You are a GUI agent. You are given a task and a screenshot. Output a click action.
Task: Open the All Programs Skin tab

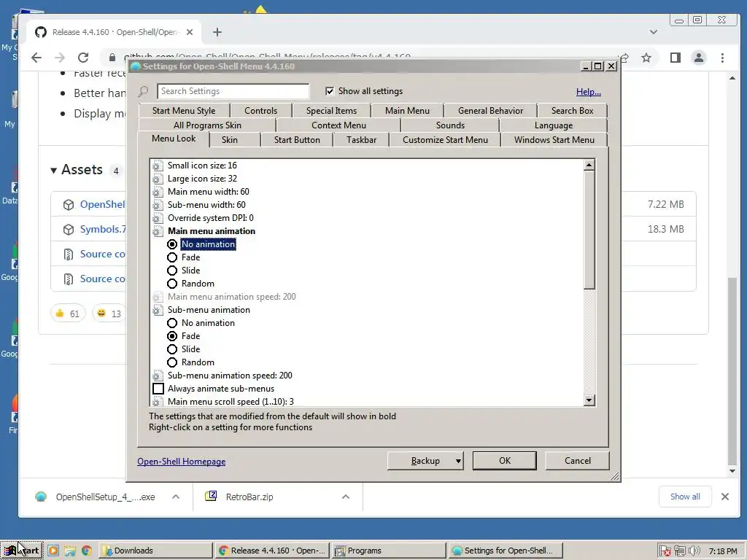coord(207,125)
